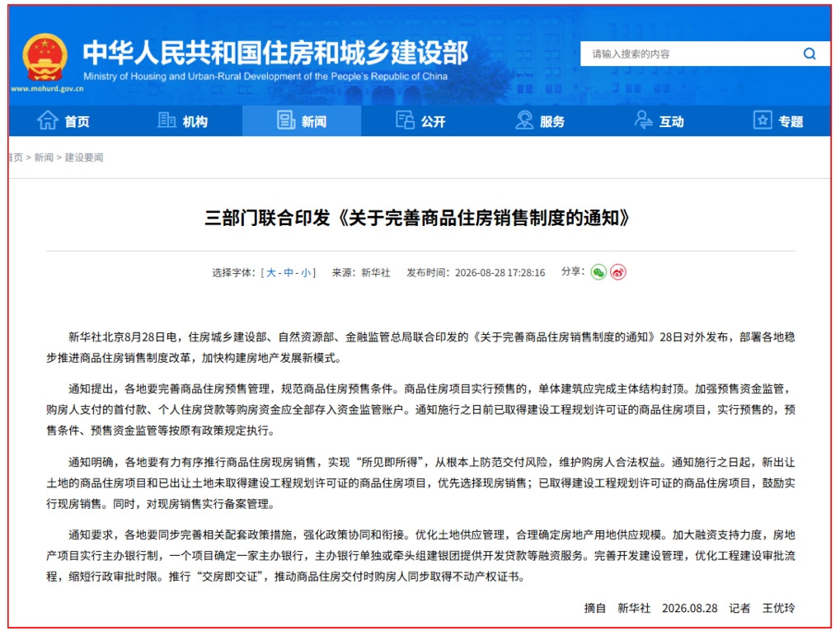Click the star icon beside 专题

click(x=763, y=120)
